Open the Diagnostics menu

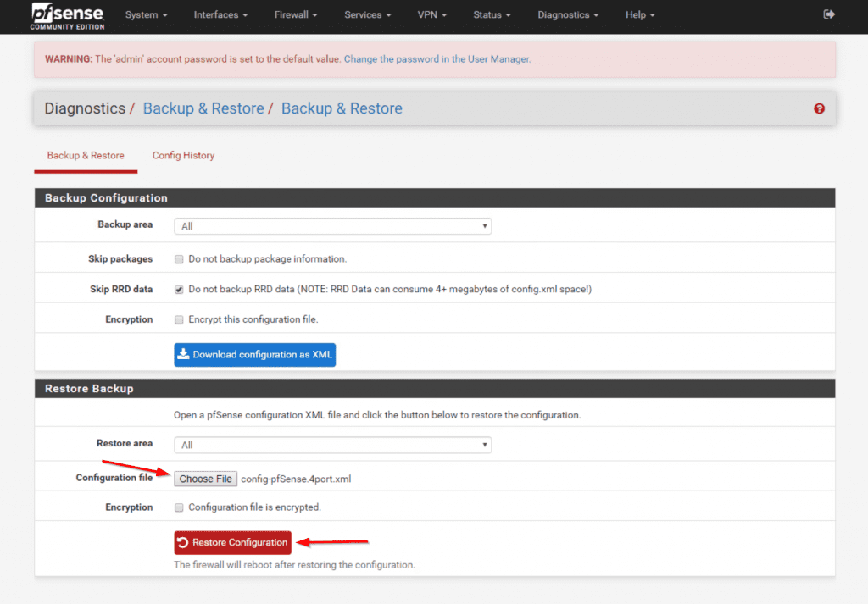[x=568, y=15]
